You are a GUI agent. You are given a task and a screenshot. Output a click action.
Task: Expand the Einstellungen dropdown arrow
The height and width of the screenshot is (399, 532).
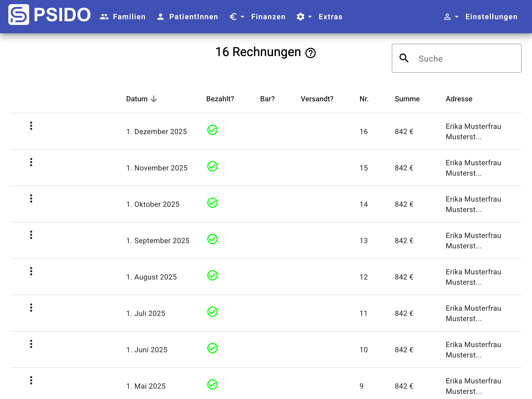[x=457, y=17]
